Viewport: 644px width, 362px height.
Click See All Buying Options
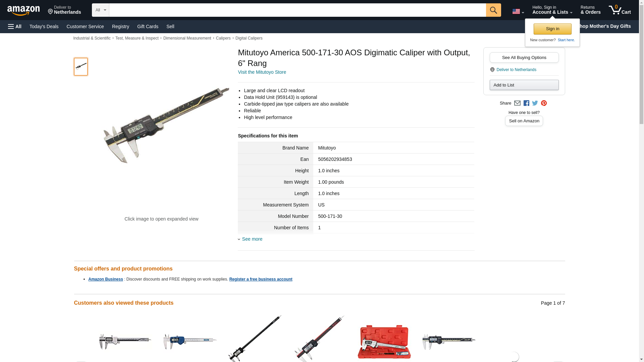pos(524,57)
